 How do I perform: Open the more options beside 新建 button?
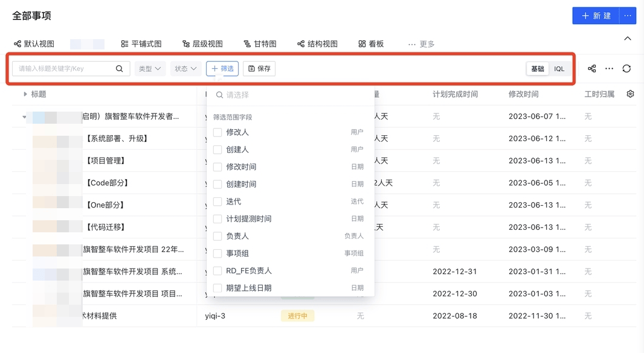628,16
